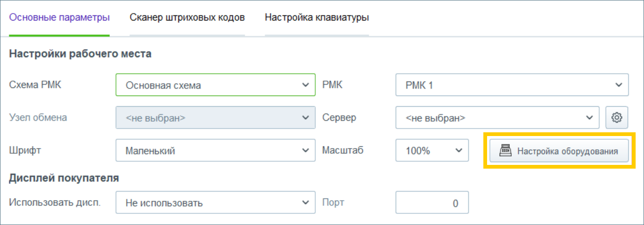The image size is (644, 225).
Task: Open the Использовать дисп. dropdown
Action: (215, 203)
